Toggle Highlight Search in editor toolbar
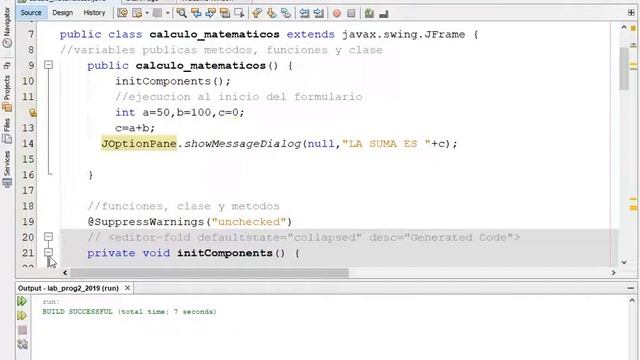This screenshot has width=640, height=360. point(224,13)
